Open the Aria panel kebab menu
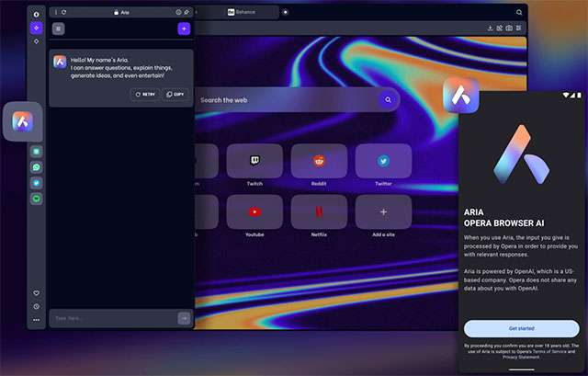 [x=56, y=12]
